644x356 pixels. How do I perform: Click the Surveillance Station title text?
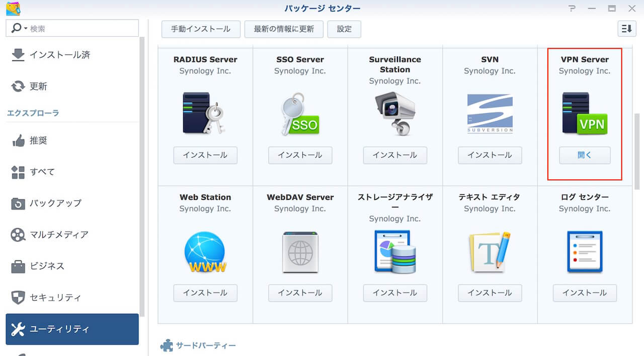pyautogui.click(x=395, y=64)
